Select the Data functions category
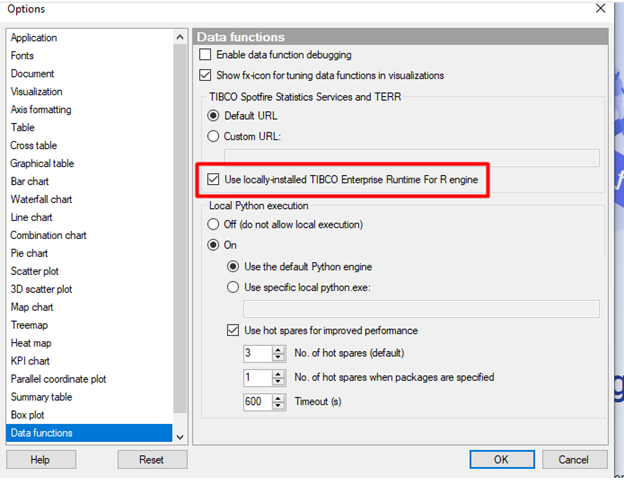Viewport: 624px width, 485px height. click(90, 433)
